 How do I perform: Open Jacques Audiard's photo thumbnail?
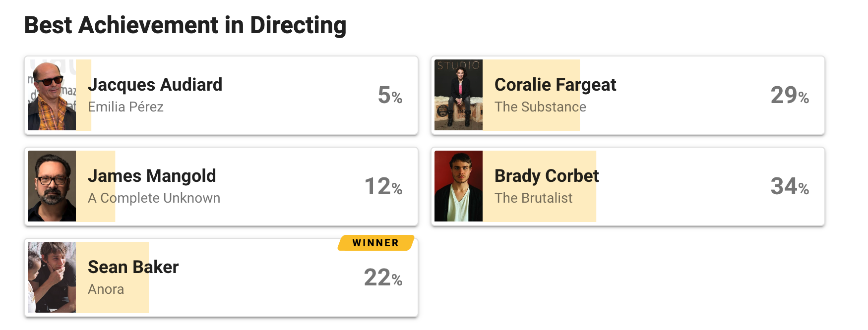tap(52, 95)
